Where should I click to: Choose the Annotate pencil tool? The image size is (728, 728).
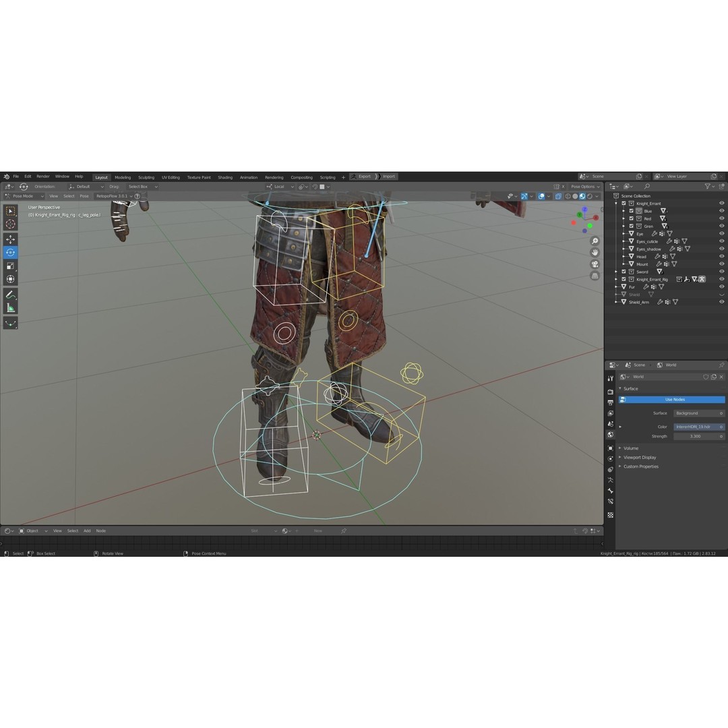pos(10,295)
